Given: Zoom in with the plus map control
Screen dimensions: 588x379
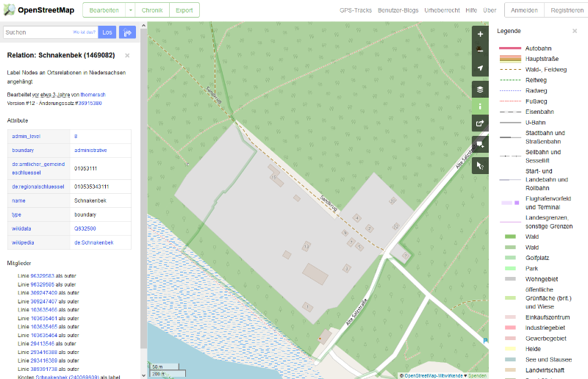Looking at the screenshot, I should click(x=480, y=34).
